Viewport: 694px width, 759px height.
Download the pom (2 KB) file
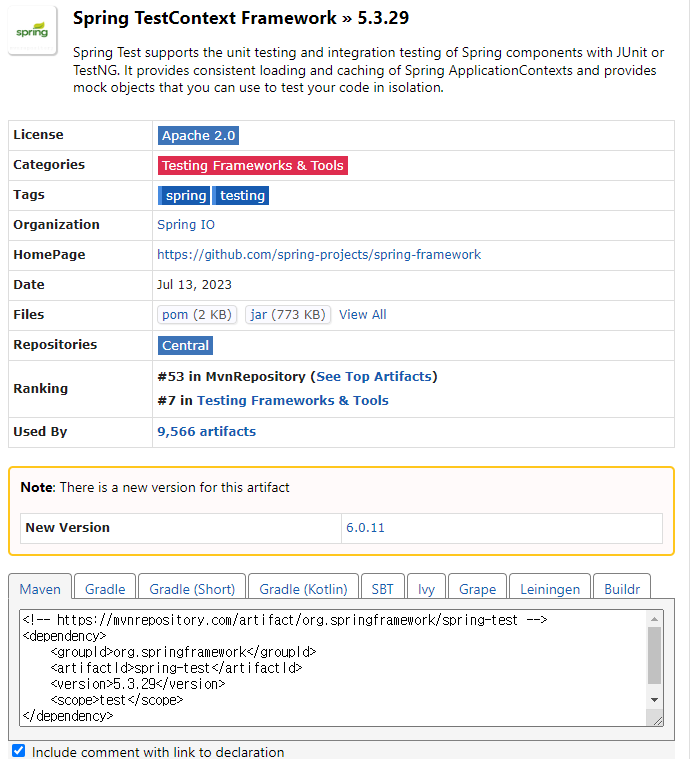(x=197, y=315)
